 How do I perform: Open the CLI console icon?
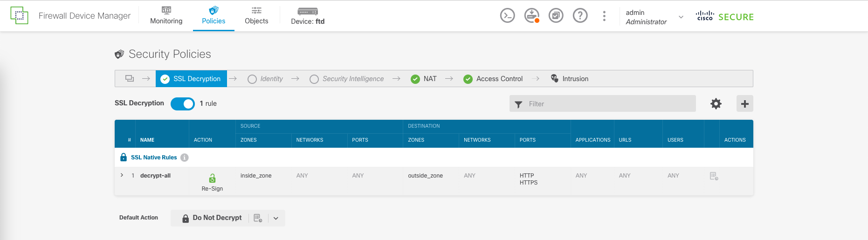[507, 16]
